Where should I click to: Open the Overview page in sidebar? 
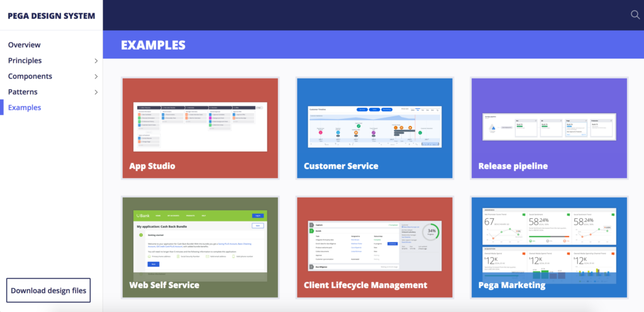25,45
